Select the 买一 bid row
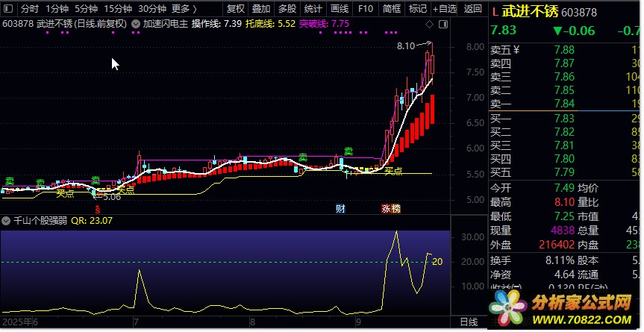 pos(566,119)
